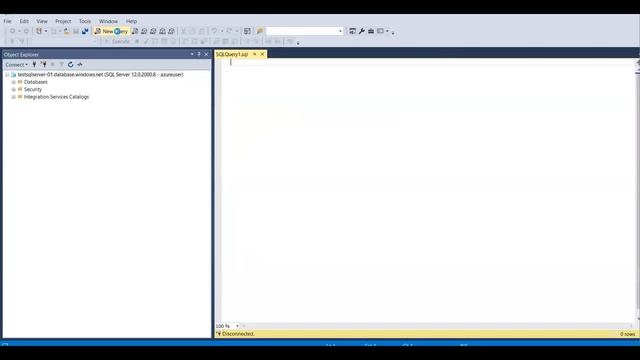The height and width of the screenshot is (360, 640).
Task: Open the Tools menu
Action: 85,21
